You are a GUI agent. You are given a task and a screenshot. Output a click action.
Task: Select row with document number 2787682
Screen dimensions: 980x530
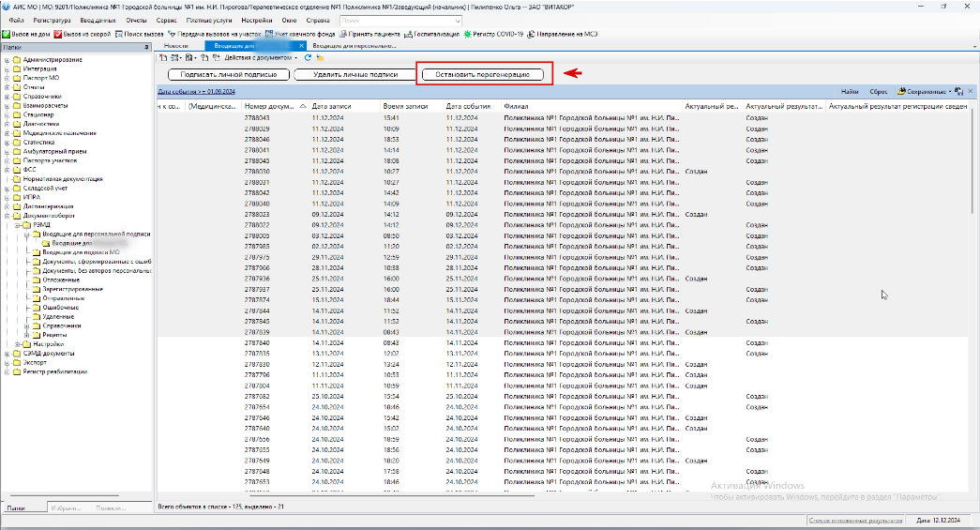565,396
